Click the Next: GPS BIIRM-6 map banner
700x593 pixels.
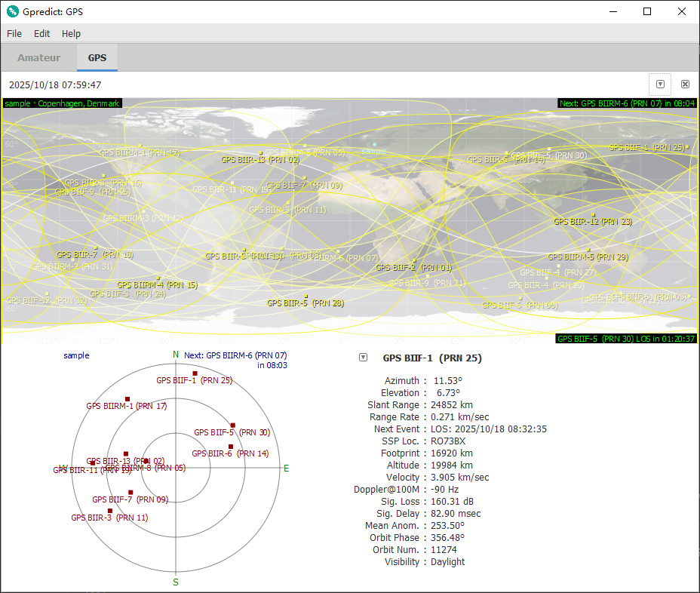click(x=628, y=103)
